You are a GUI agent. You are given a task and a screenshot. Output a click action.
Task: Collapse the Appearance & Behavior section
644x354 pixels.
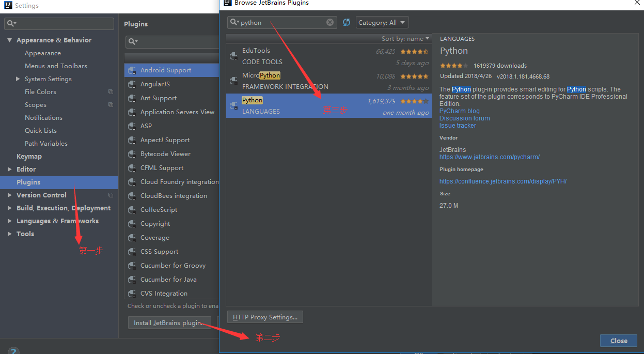click(10, 40)
